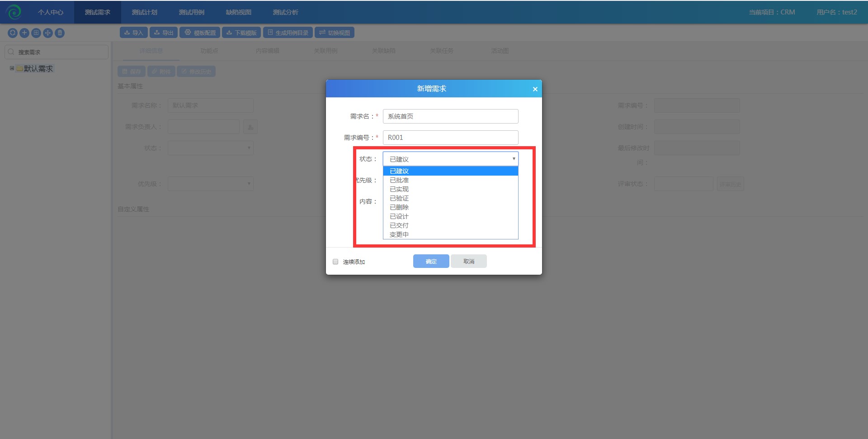Screen dimensions: 868x439
Task: Click the 基本属性 section heading
Action: [x=130, y=86]
